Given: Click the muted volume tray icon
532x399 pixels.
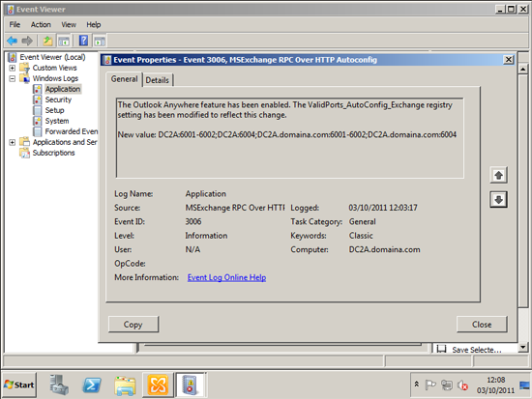Looking at the screenshot, I should (462, 385).
